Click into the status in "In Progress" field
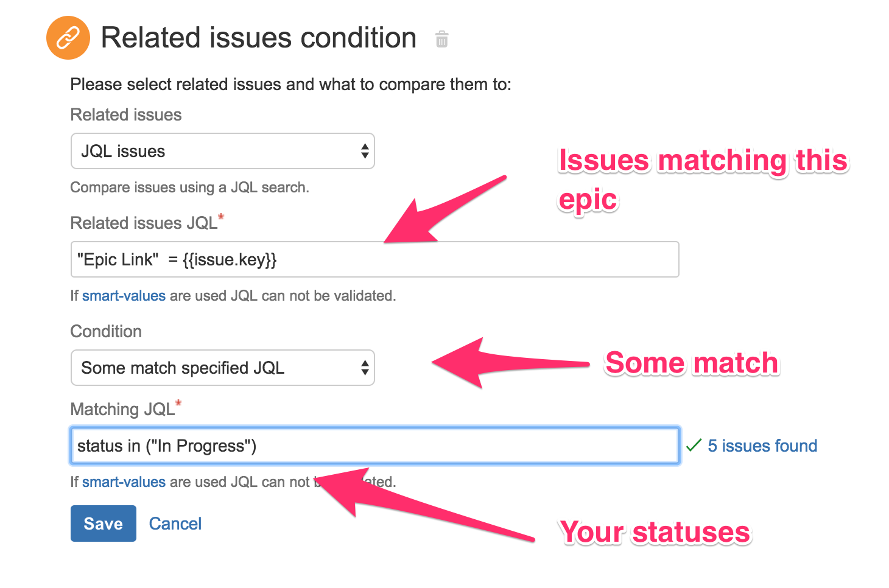This screenshot has height=588, width=889. pyautogui.click(x=374, y=446)
